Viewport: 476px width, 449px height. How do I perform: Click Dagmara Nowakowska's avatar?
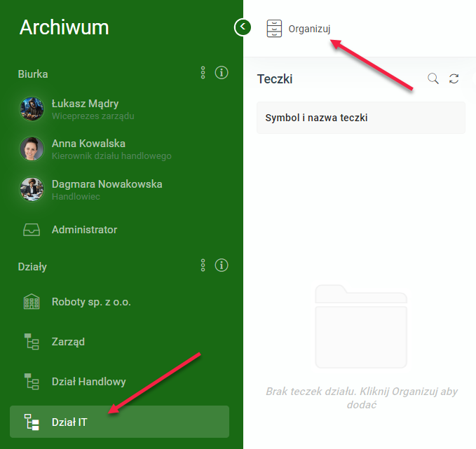(32, 189)
